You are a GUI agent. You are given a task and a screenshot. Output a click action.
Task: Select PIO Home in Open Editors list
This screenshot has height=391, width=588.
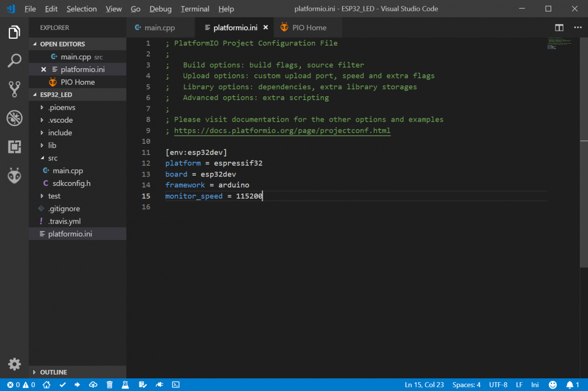[77, 82]
